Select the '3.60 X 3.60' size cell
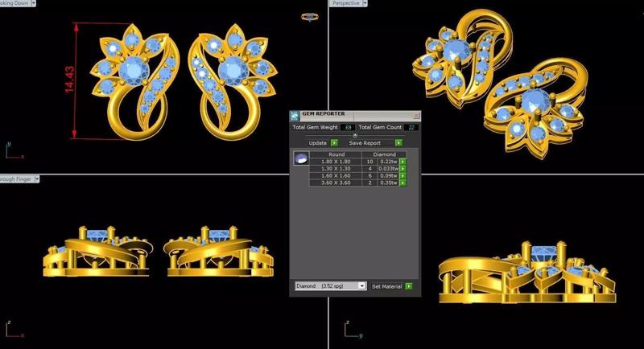 (x=336, y=183)
